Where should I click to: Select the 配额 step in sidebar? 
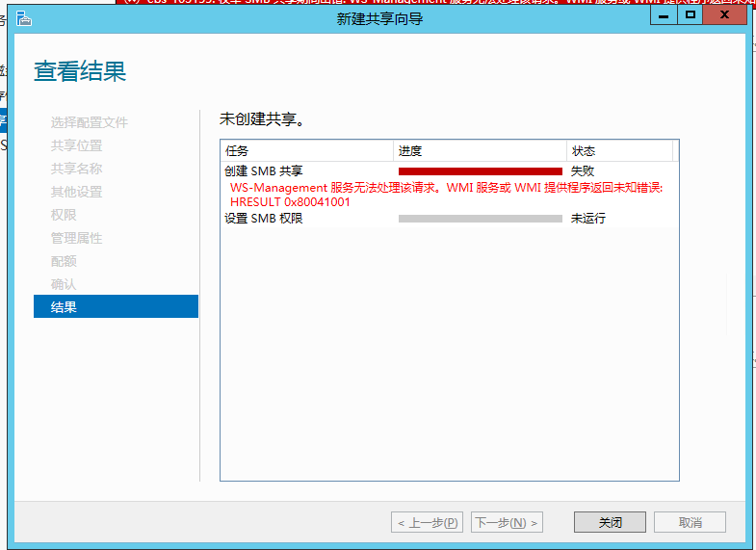click(x=64, y=261)
